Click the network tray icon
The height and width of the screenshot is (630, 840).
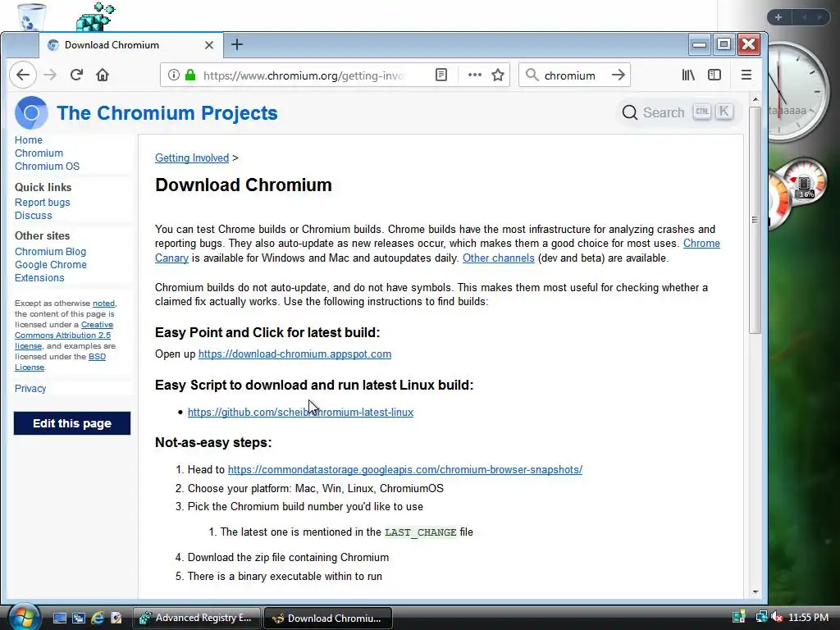coord(760,617)
